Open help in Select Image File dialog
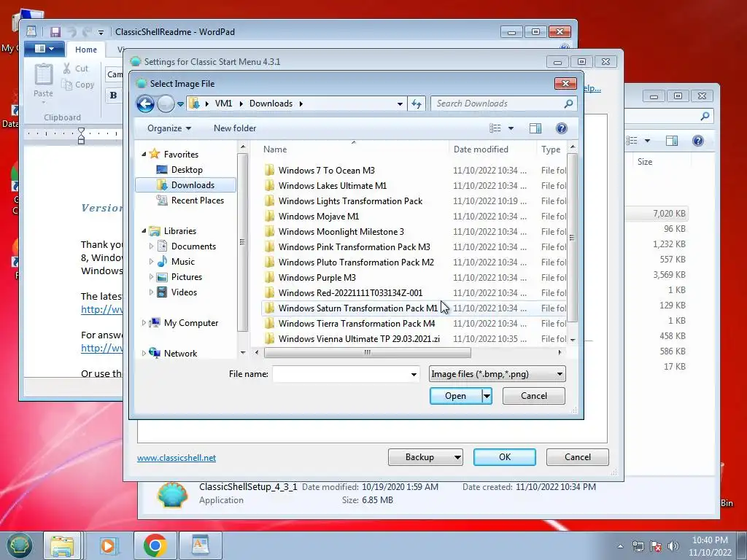The image size is (747, 560). pyautogui.click(x=562, y=128)
